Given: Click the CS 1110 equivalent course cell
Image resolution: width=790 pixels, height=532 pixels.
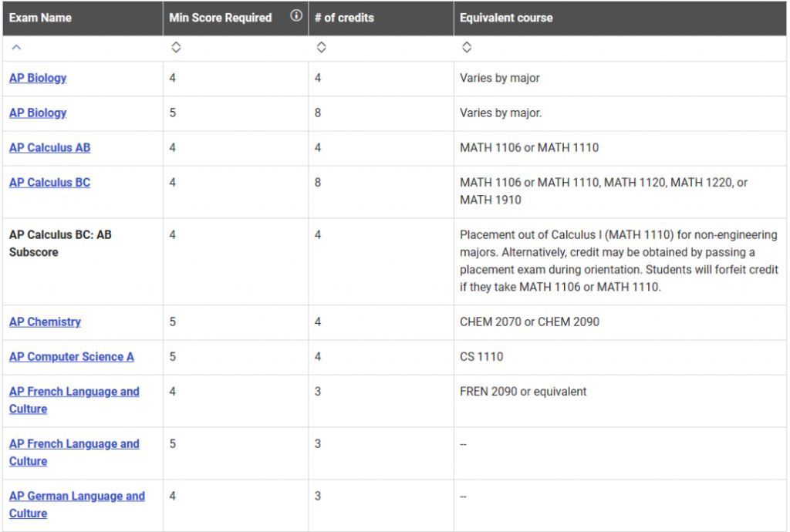Looking at the screenshot, I should point(481,357).
